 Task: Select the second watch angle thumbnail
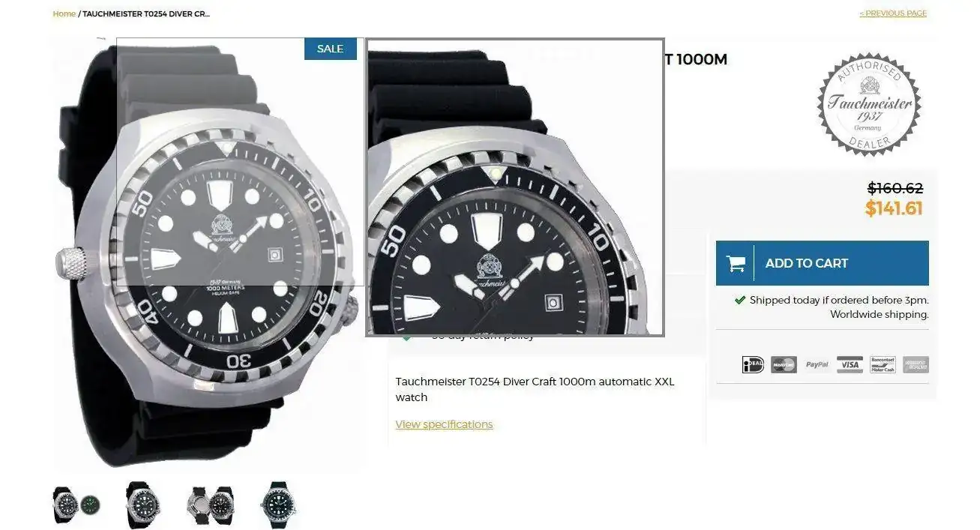pyautogui.click(x=142, y=505)
